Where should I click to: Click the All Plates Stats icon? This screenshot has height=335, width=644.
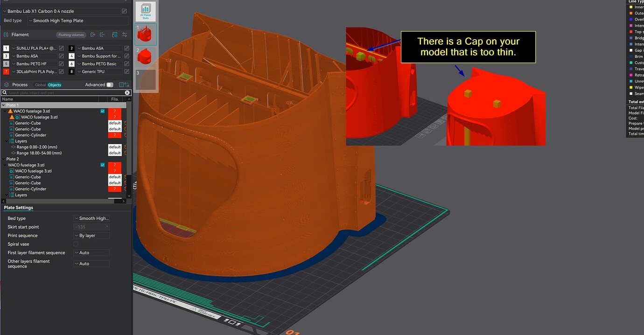pos(146,11)
